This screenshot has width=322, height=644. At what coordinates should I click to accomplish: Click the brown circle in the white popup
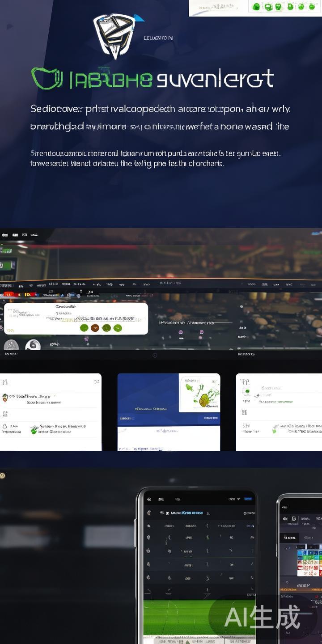click(x=95, y=328)
